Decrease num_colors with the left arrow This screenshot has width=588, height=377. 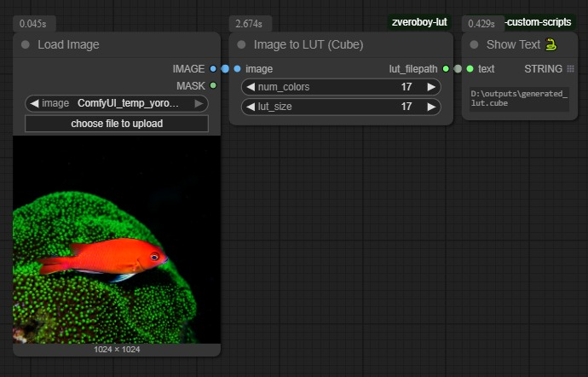pyautogui.click(x=251, y=87)
